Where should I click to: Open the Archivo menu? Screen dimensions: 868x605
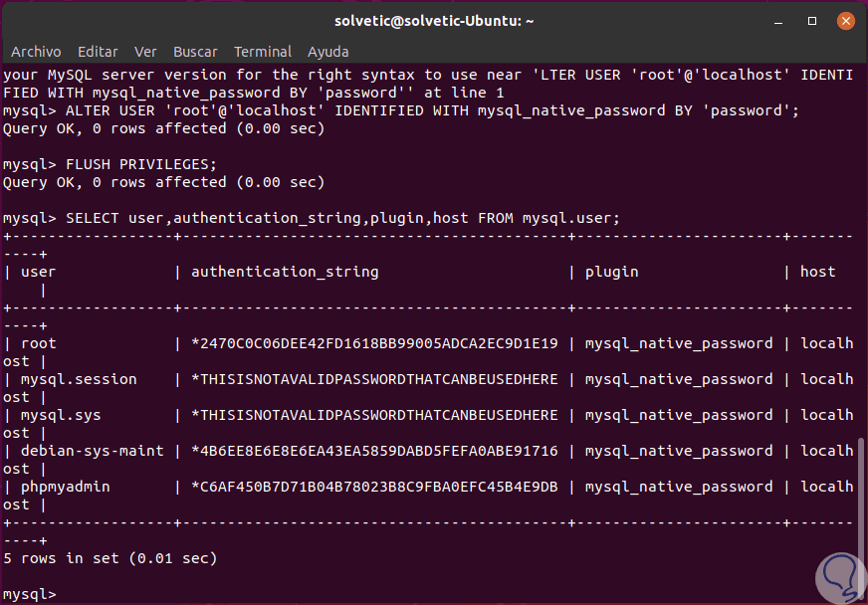[36, 52]
